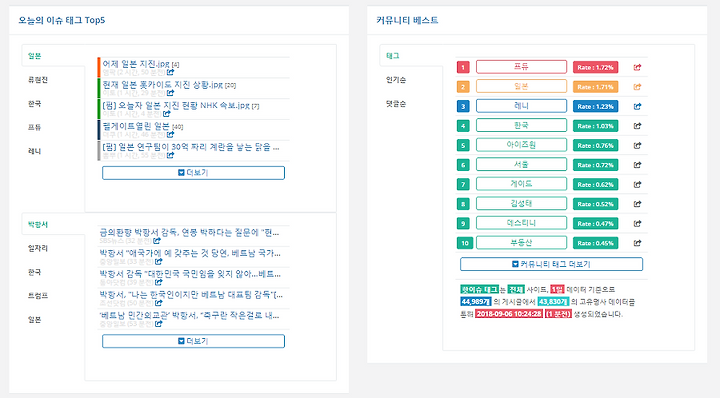
Task: Open post 헬게이트열린 일본
Action: click(136, 126)
